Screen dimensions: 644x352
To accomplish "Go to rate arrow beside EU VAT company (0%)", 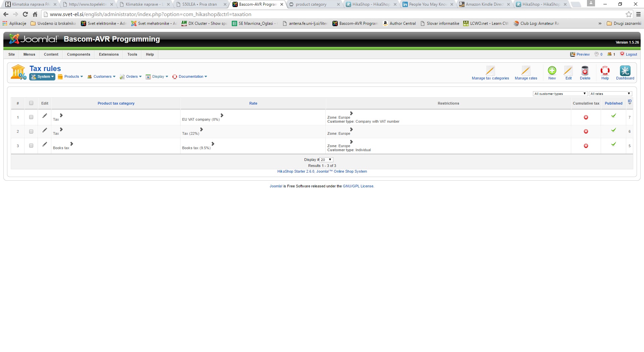I will tap(222, 115).
